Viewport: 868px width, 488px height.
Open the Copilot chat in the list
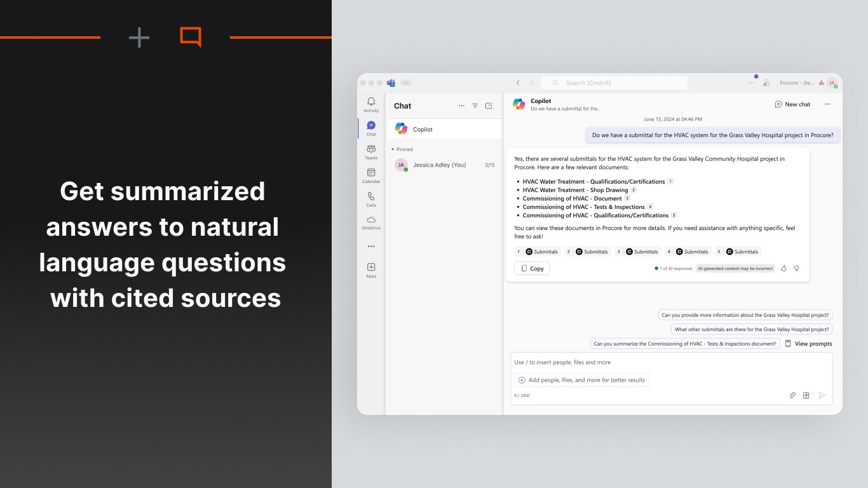[444, 129]
